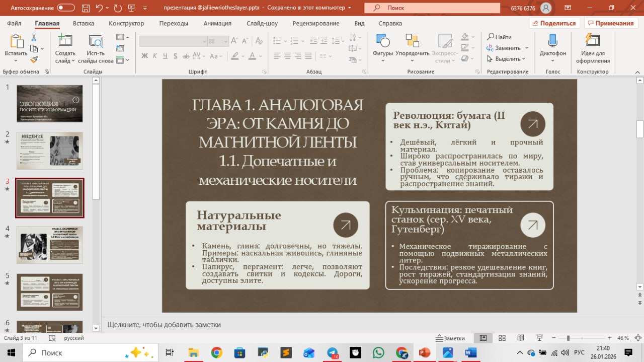Expand the Выделить dropdown
Viewport: 644px width, 362px height.
tap(523, 59)
